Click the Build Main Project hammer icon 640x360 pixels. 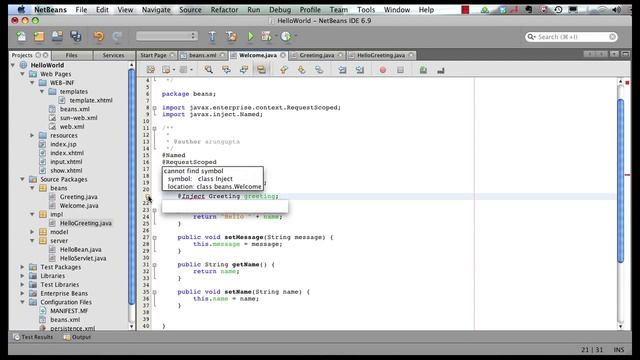click(x=212, y=37)
